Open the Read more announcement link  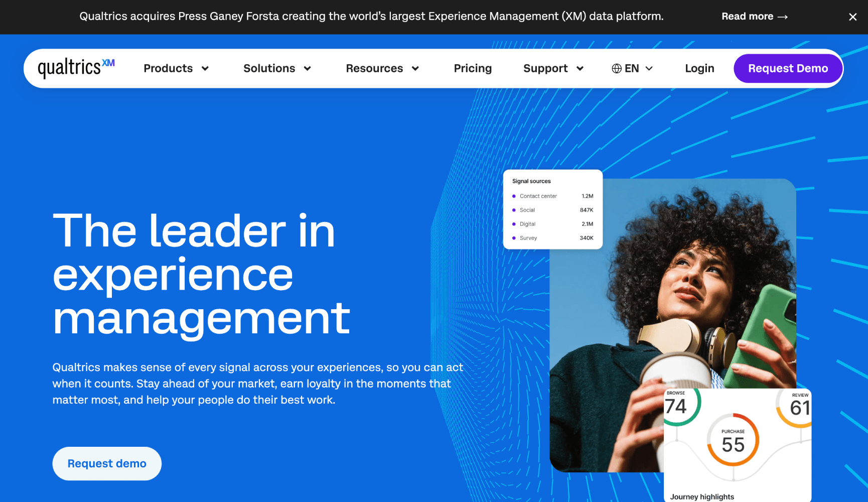[x=755, y=17]
